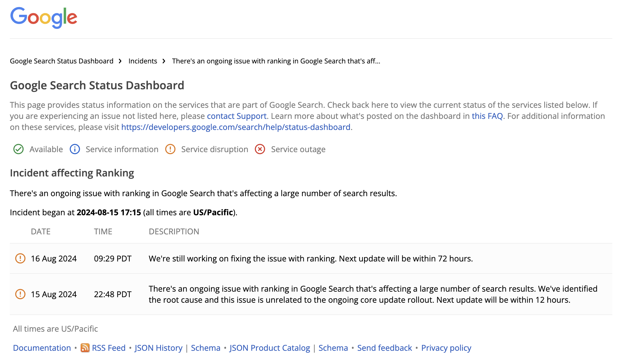Open the Privacy policy
The image size is (624, 364).
coord(446,348)
